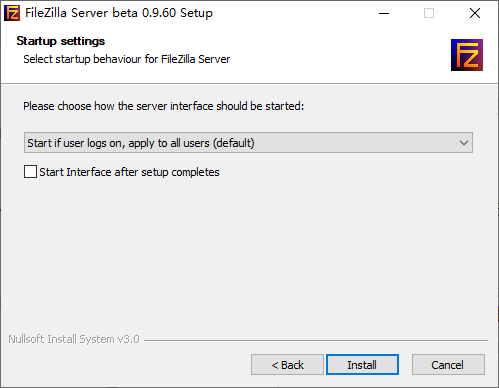Click the horizontal line beside Nullsoft branding
The height and width of the screenshot is (388, 499).
[316, 340]
